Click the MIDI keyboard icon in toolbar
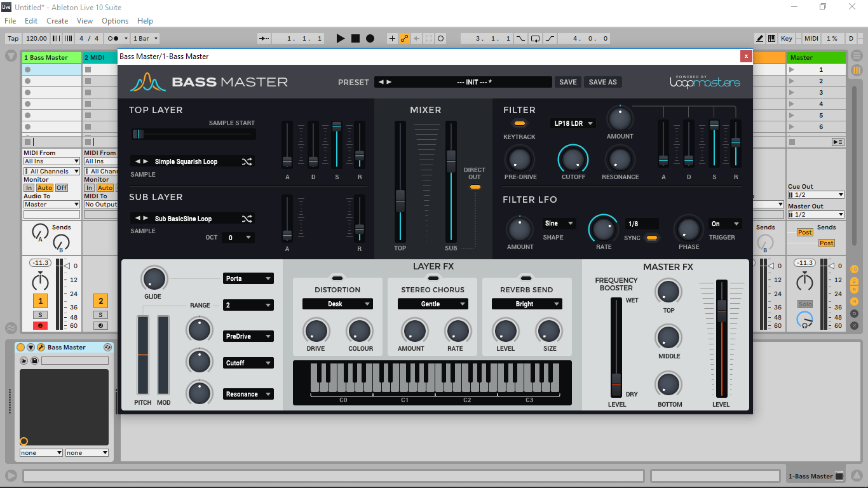 tap(771, 39)
